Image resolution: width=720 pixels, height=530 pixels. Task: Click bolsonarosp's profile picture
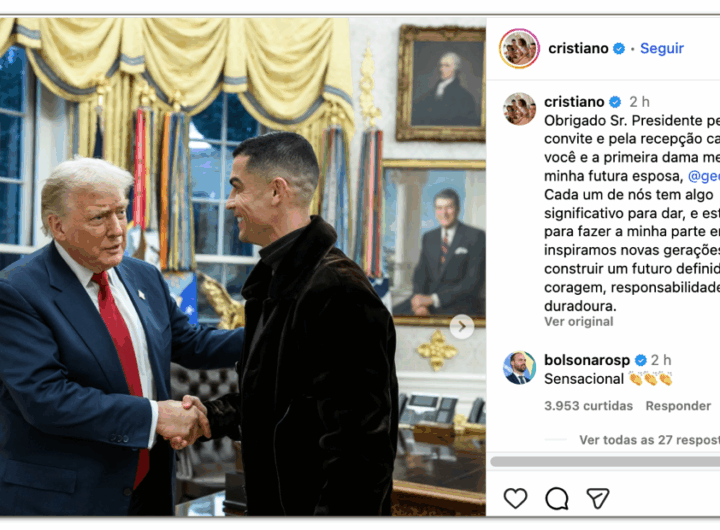click(519, 367)
